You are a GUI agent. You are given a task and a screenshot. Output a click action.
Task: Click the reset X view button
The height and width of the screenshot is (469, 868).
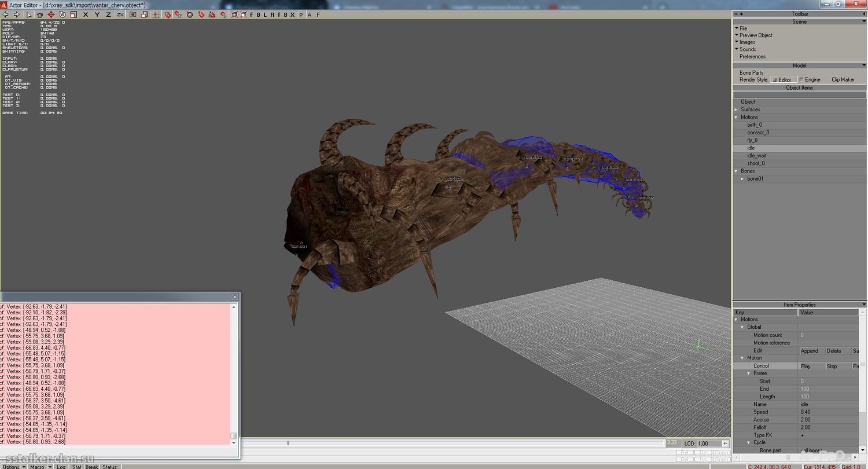click(292, 14)
